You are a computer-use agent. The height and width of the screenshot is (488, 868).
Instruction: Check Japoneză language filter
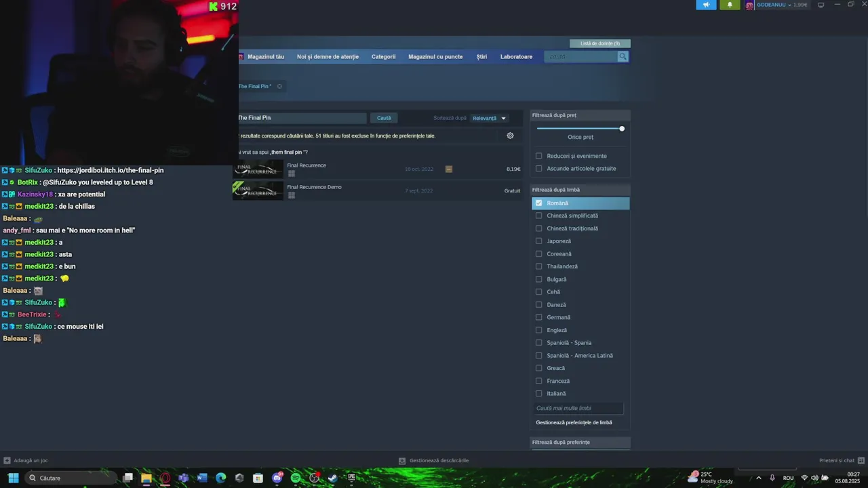[x=539, y=241]
